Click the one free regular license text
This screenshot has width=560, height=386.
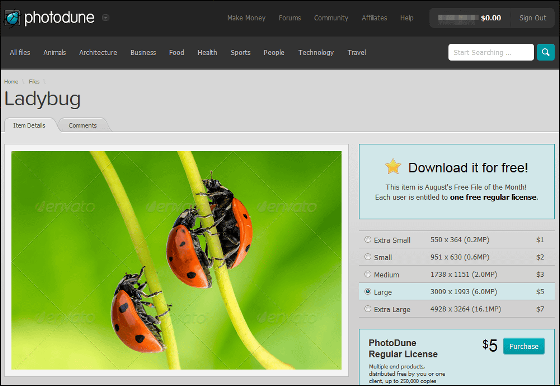[x=494, y=197]
